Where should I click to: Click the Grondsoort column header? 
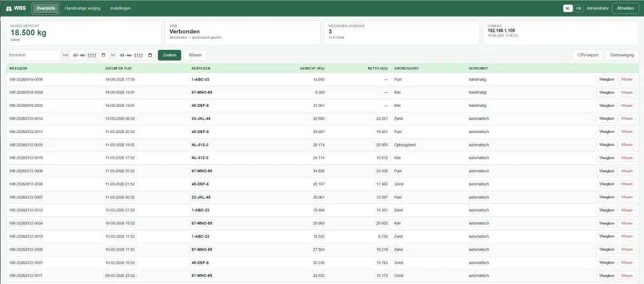pyautogui.click(x=405, y=69)
